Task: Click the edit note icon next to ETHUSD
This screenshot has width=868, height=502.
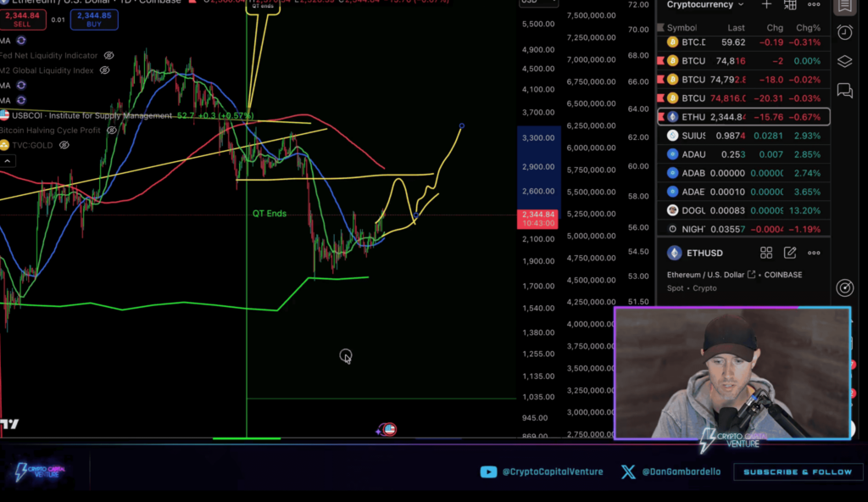Action: [790, 254]
